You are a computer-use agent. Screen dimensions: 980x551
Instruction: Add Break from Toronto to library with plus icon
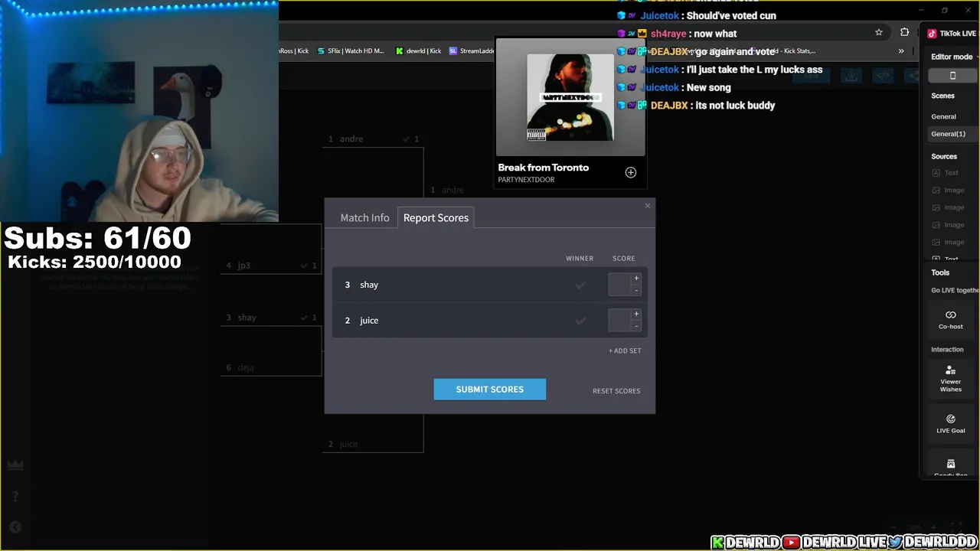pyautogui.click(x=631, y=172)
